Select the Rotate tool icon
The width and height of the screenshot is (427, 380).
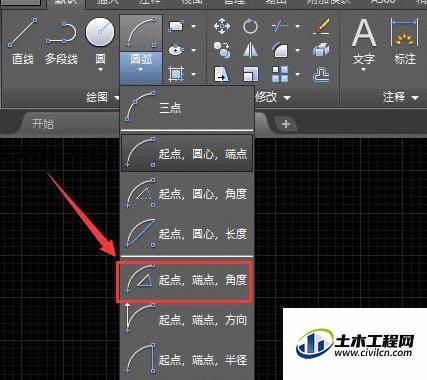tap(250, 26)
